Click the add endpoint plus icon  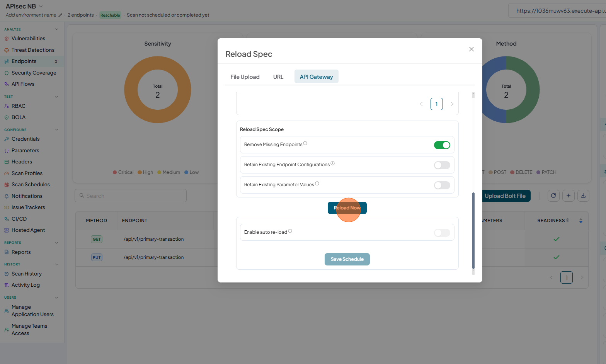coord(569,196)
